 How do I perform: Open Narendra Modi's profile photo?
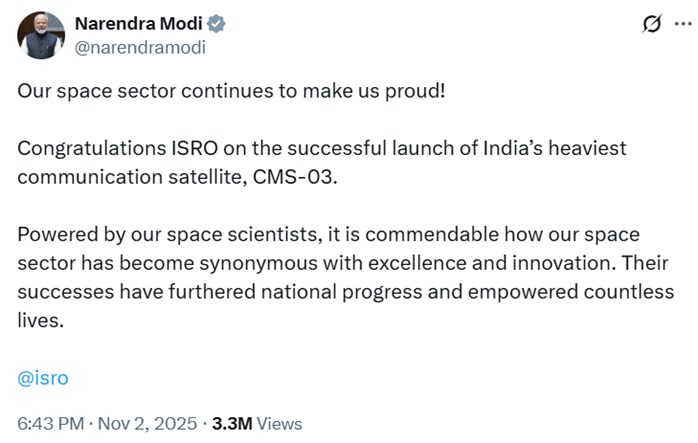click(42, 35)
